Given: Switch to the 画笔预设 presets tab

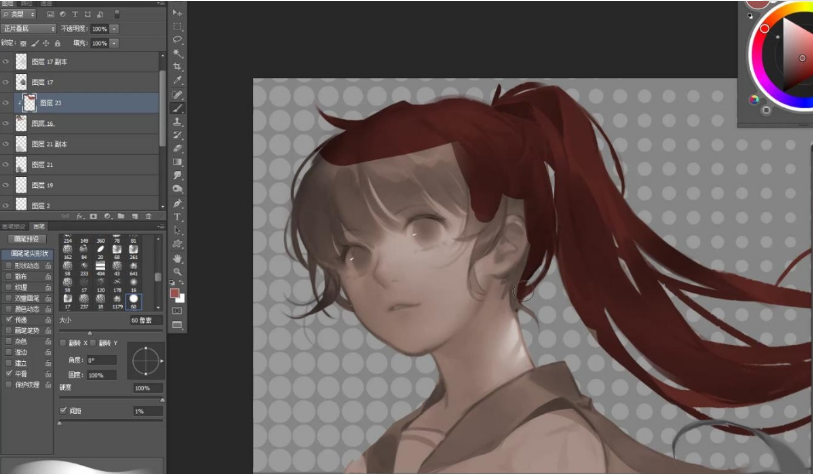Looking at the screenshot, I should [13, 226].
